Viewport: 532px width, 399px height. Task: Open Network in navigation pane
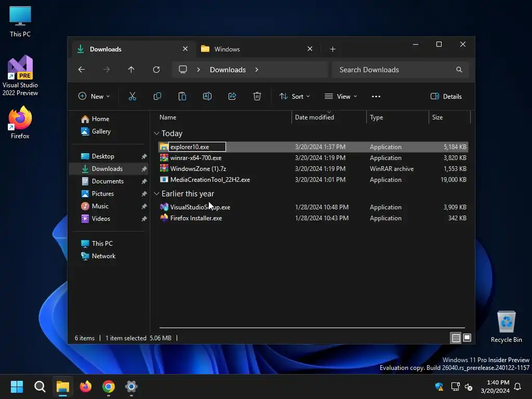click(98, 256)
